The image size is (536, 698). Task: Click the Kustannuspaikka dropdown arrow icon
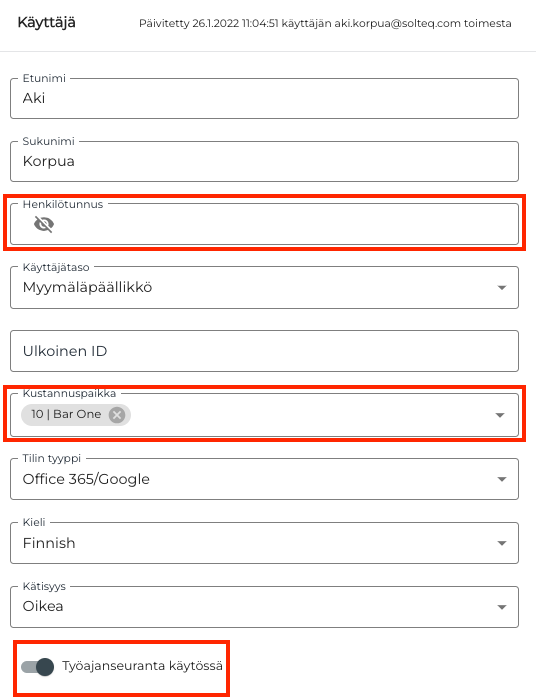500,415
